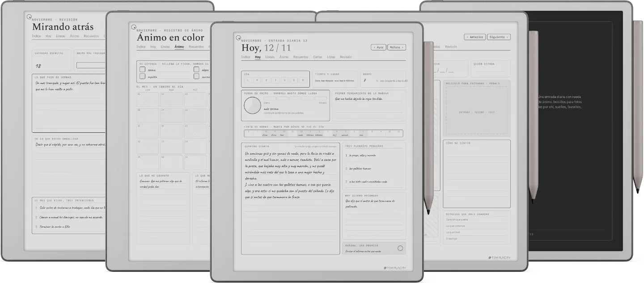644x283 pixels.
Task: Tap Primer pensamiento de la mañana field
Action: pyautogui.click(x=369, y=106)
